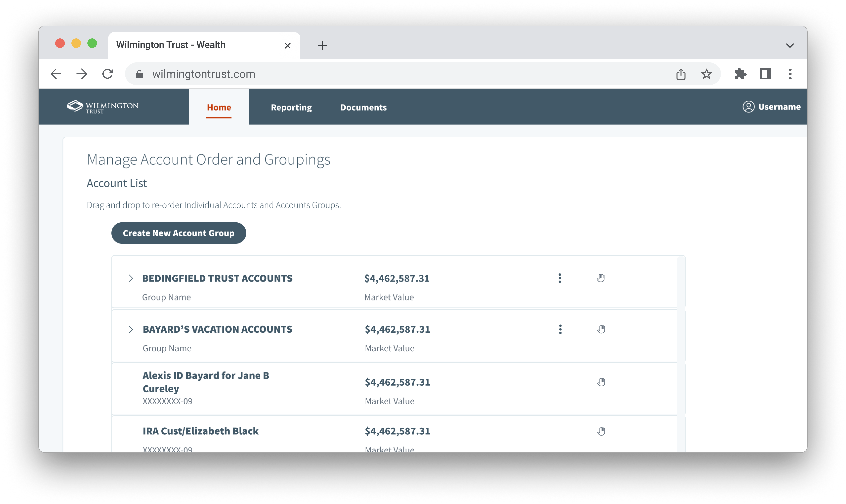Click the padlock site security icon
This screenshot has width=846, height=504.
[139, 74]
